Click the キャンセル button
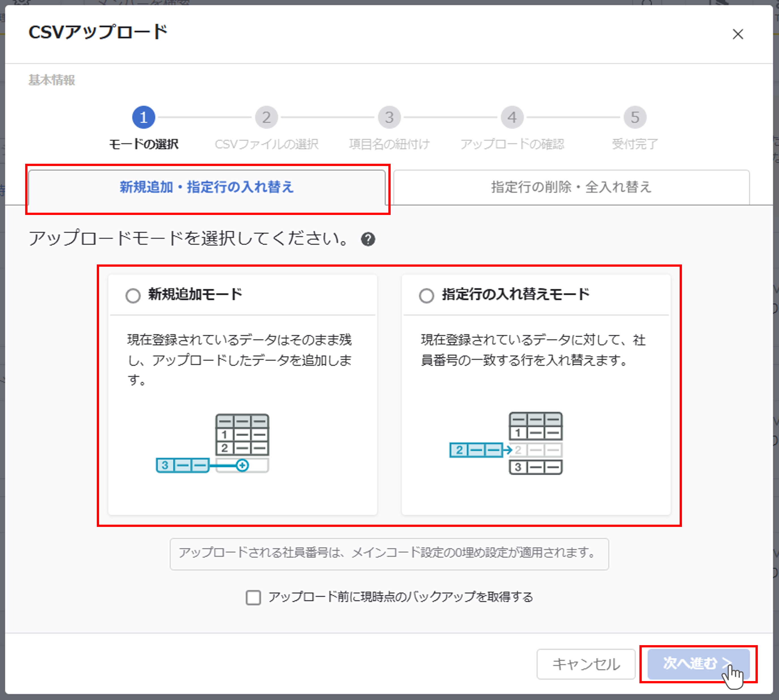The width and height of the screenshot is (779, 700). coord(586,664)
